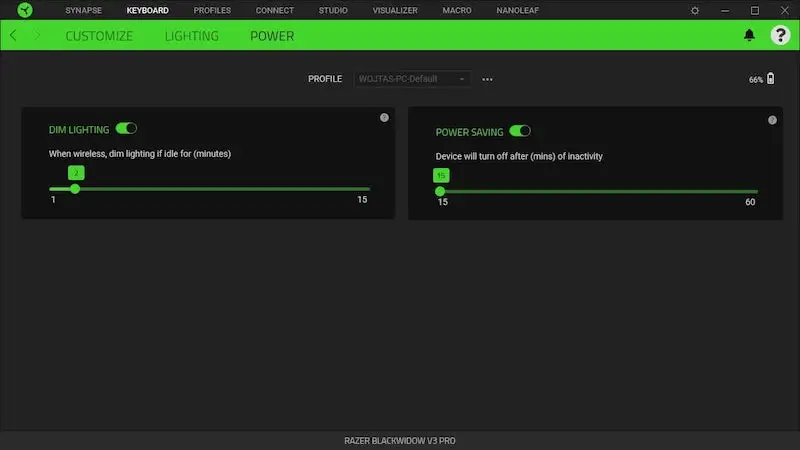This screenshot has height=450, width=800.
Task: Click the Dim Lighting slider track middle
Action: click(x=210, y=189)
